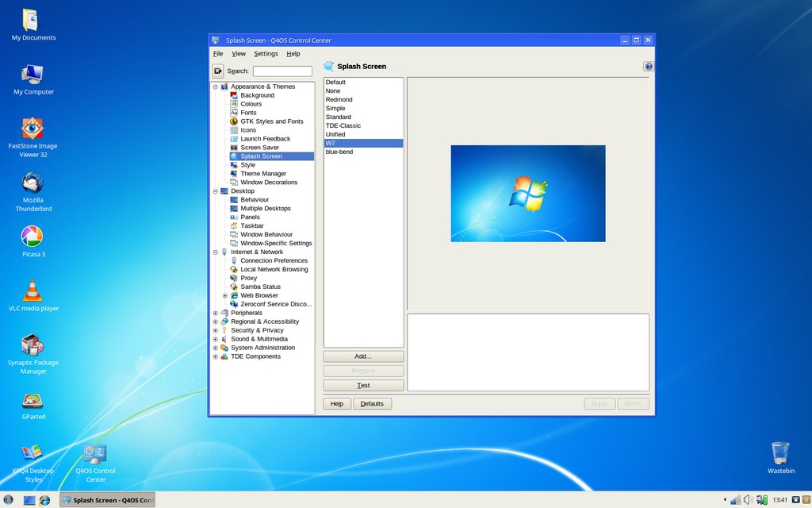This screenshot has width=812, height=508.
Task: Open the Wastebin on the desktop
Action: (780, 453)
